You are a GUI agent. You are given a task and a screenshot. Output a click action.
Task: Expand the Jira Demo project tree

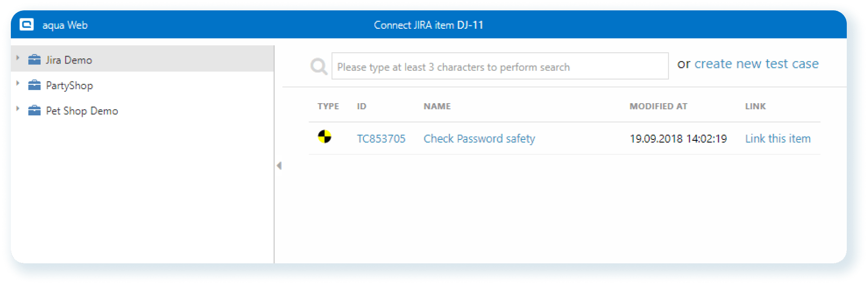click(17, 58)
